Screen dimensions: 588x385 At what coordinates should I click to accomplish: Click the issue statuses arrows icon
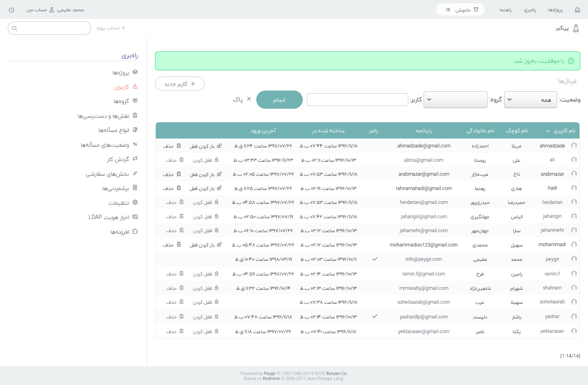pyautogui.click(x=135, y=144)
